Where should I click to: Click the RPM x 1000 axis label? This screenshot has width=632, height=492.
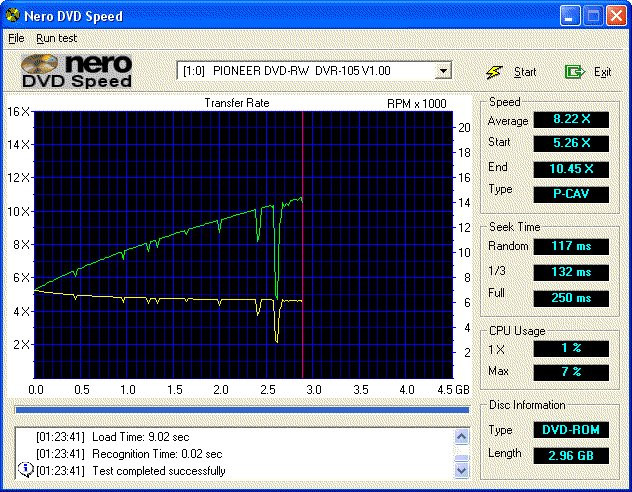pos(417,104)
